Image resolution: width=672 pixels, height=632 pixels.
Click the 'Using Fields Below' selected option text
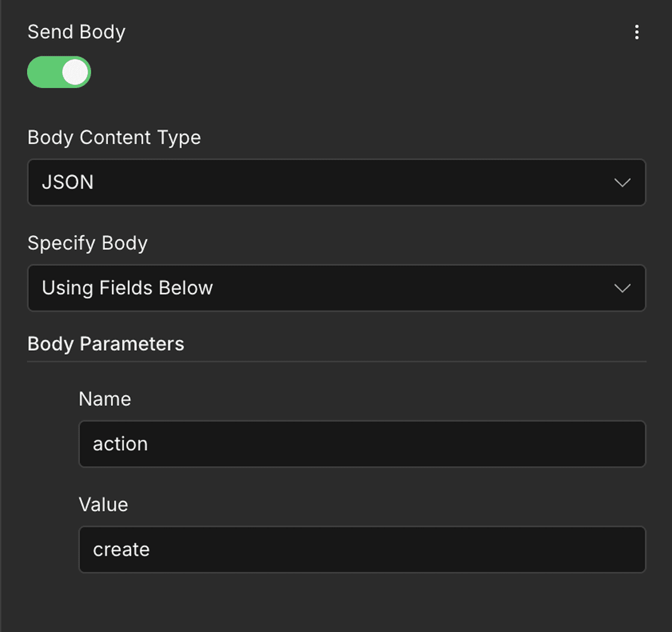(127, 288)
